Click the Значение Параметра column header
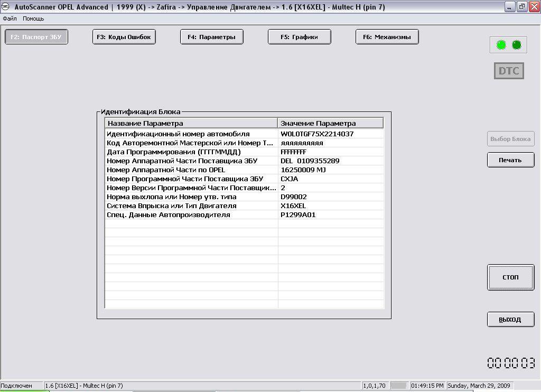541x392 pixels. click(x=330, y=123)
